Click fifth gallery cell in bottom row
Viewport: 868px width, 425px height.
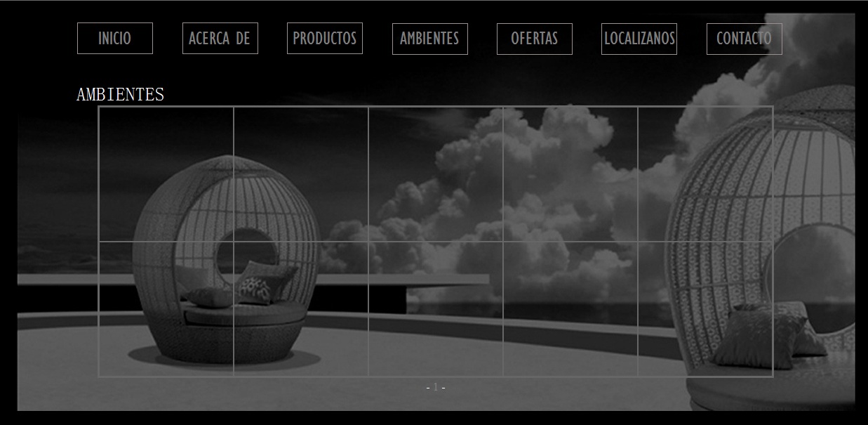point(705,309)
